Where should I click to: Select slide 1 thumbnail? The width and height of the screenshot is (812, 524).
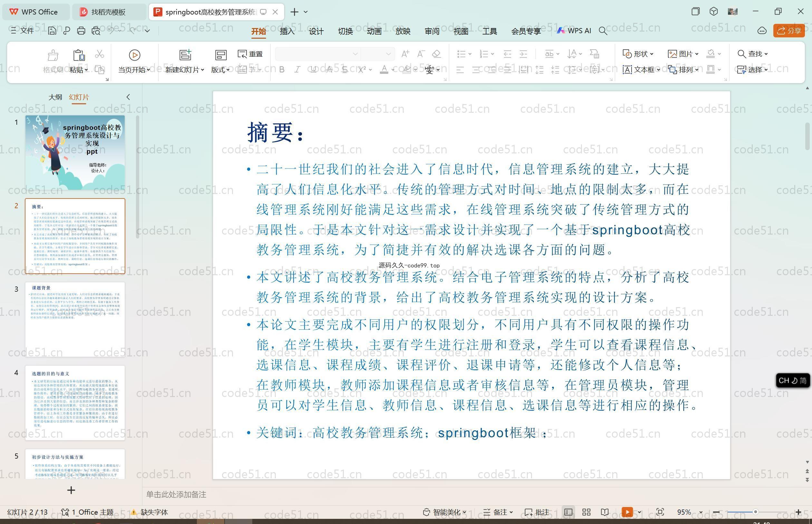tap(75, 153)
